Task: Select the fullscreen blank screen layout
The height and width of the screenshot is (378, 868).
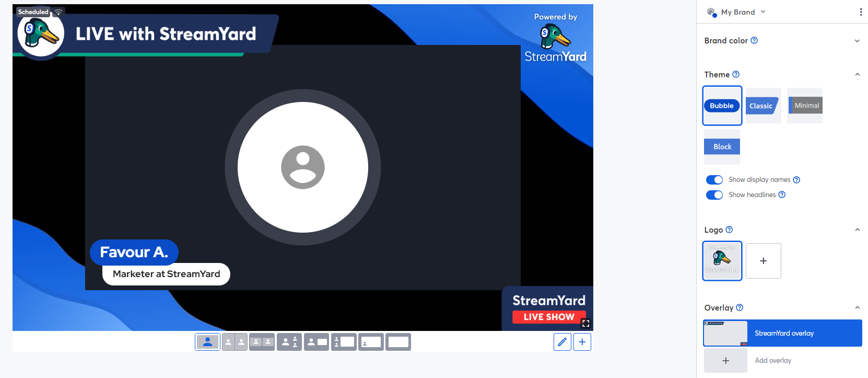Action: pos(398,342)
